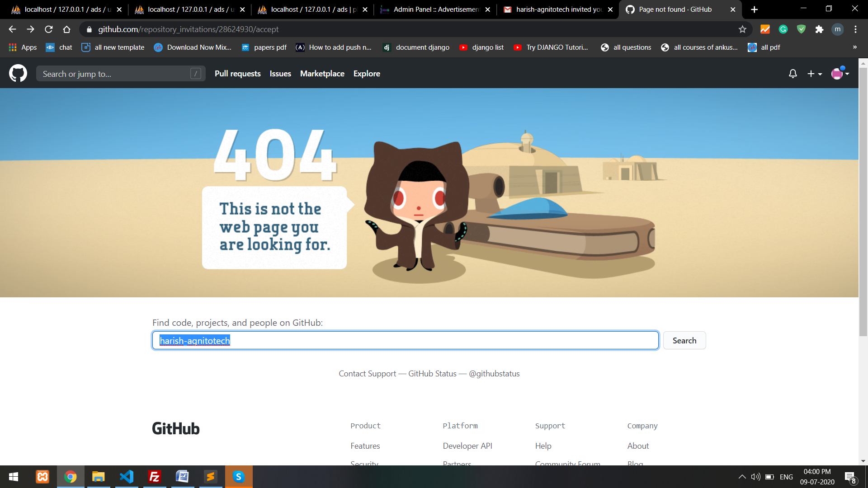Open 'document django' bookmark
Image resolution: width=868 pixels, height=488 pixels.
[416, 47]
